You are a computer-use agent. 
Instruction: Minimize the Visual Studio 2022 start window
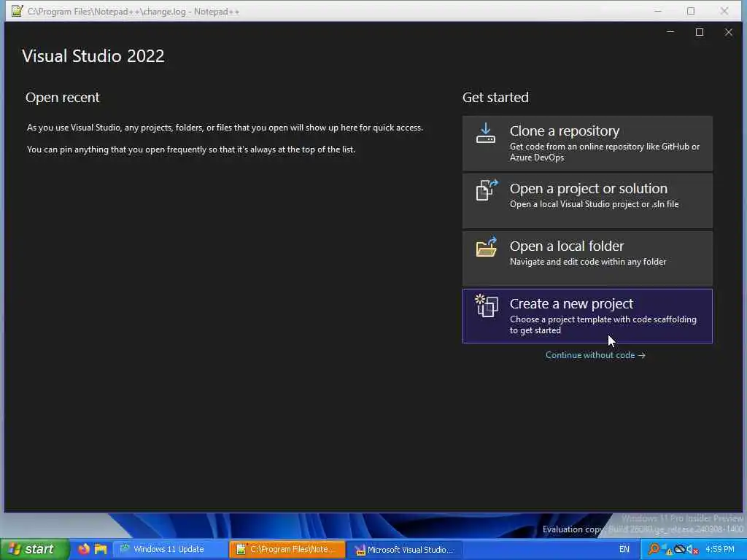click(x=670, y=32)
